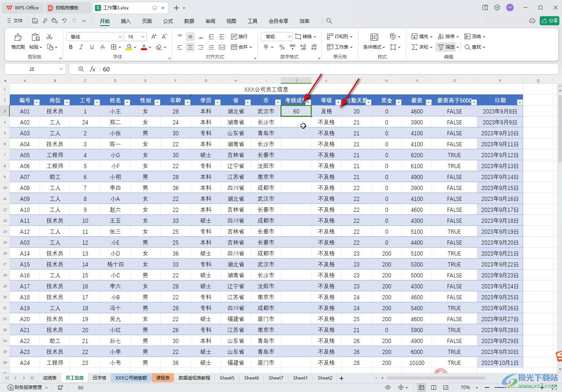
Task: Toggle Italic formatting
Action: [x=81, y=47]
